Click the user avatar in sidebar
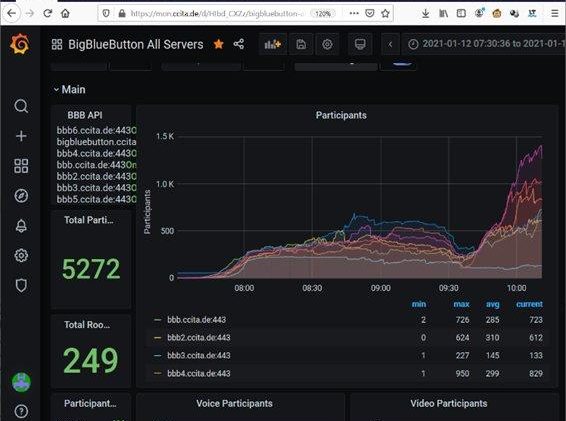Viewport: 566px width, 421px height. tap(21, 382)
